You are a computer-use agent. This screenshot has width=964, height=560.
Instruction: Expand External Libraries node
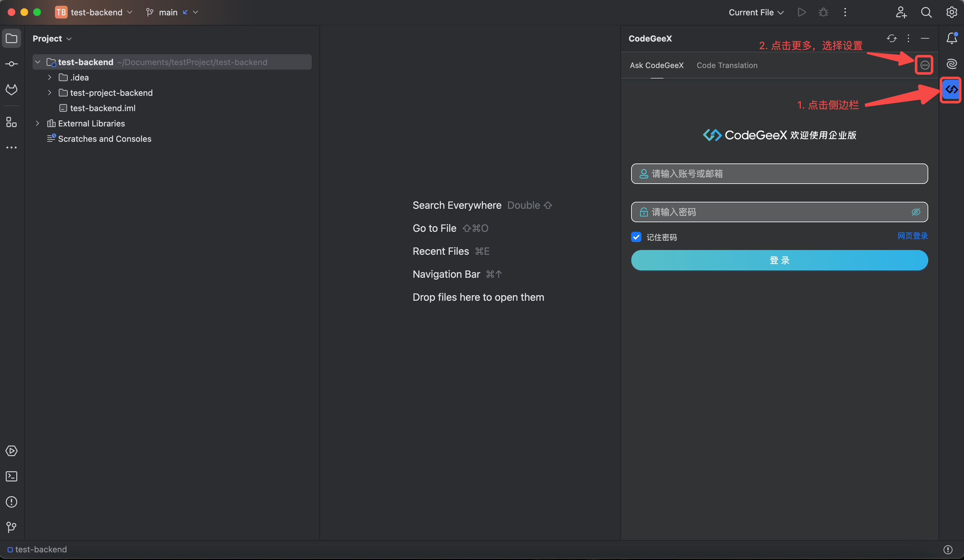coord(37,123)
